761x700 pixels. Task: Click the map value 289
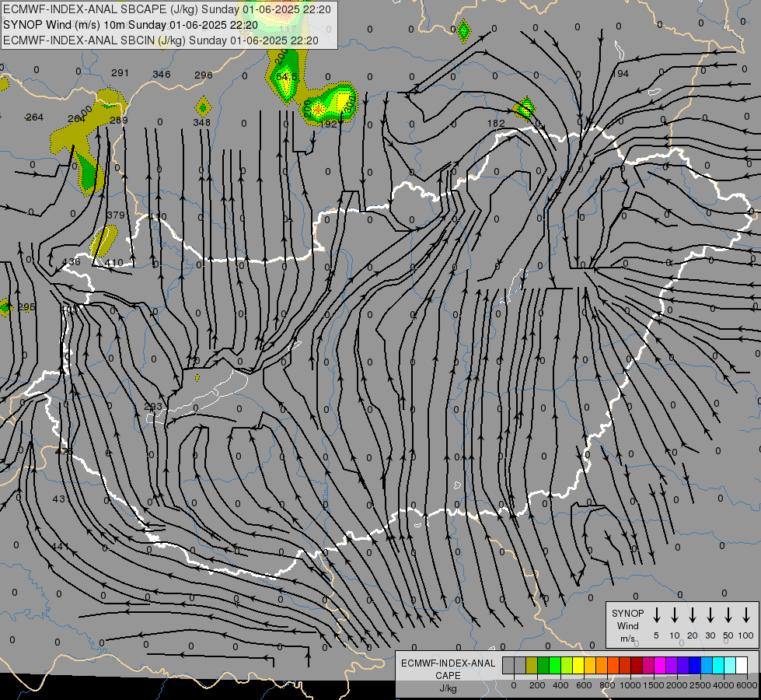pyautogui.click(x=119, y=120)
